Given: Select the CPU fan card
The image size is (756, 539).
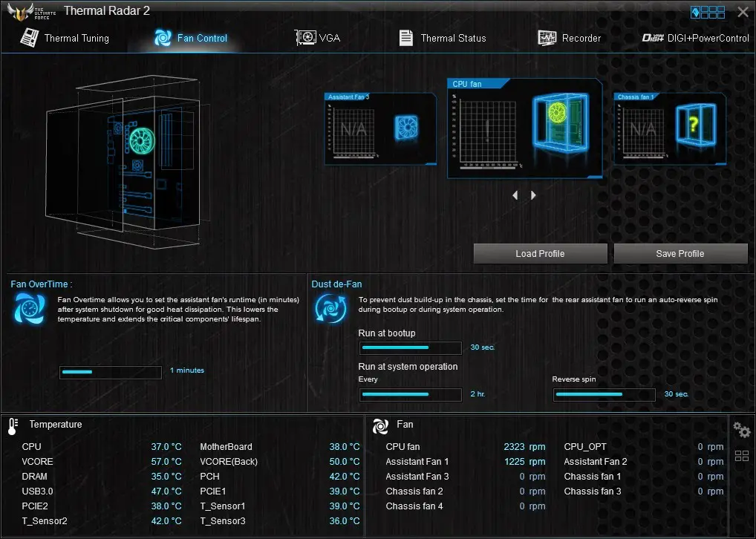Looking at the screenshot, I should point(525,128).
